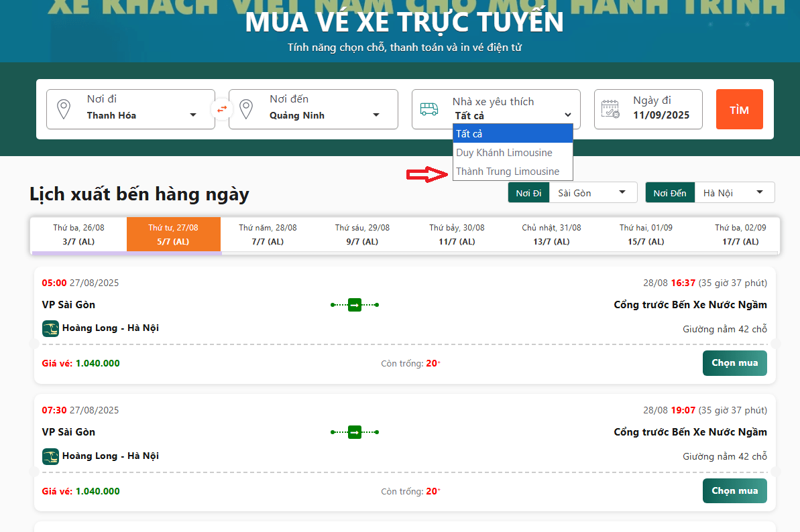This screenshot has width=800, height=532.
Task: Click the swap origin and destination icon
Action: tap(221, 109)
